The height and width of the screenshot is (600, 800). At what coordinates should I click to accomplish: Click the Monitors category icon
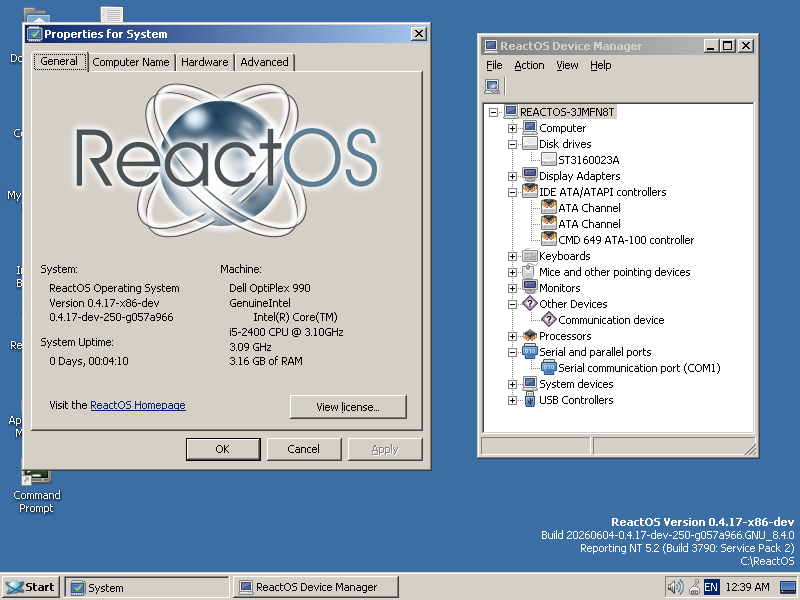(x=530, y=287)
